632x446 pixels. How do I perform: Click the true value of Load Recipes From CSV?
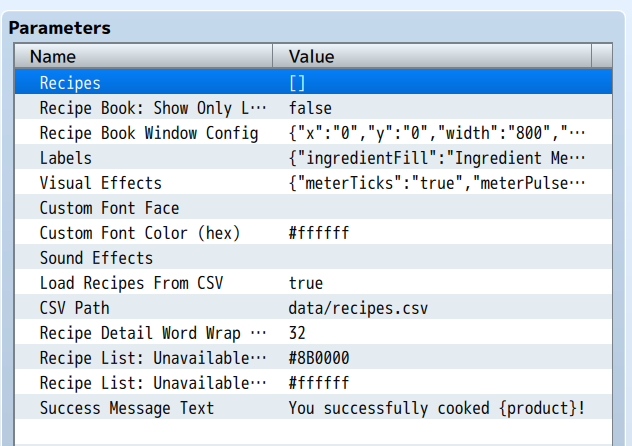306,283
